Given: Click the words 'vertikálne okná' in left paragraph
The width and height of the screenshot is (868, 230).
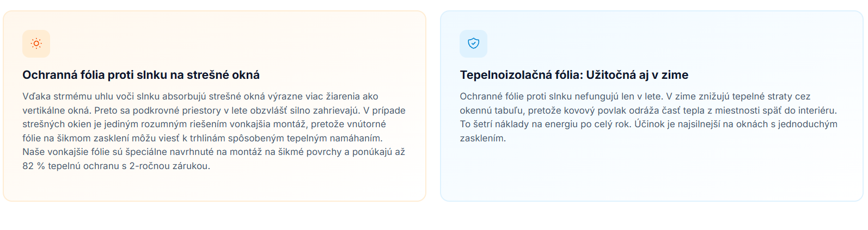Looking at the screenshot, I should (x=55, y=110).
